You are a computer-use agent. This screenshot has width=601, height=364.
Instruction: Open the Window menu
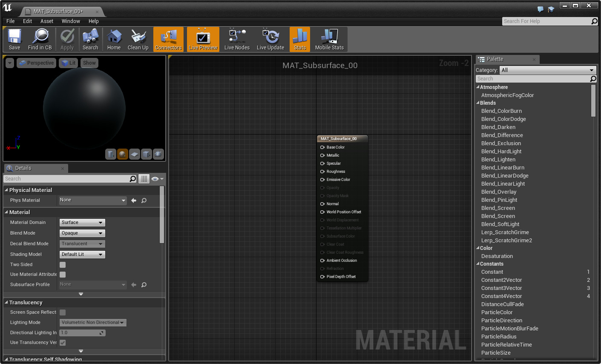pyautogui.click(x=71, y=21)
